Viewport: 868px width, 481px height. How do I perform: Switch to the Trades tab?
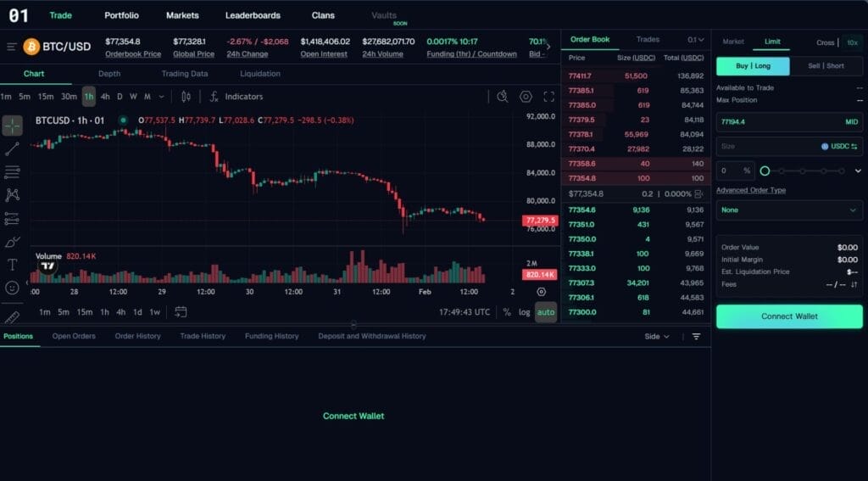click(648, 39)
